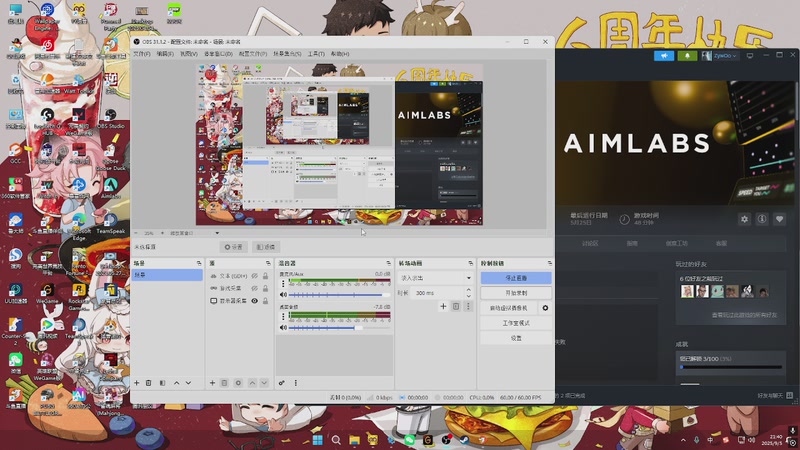The width and height of the screenshot is (800, 450).
Task: Click start virtual camera button
Action: pyautogui.click(x=509, y=308)
